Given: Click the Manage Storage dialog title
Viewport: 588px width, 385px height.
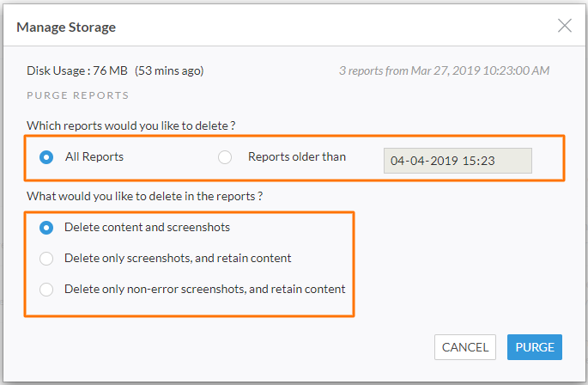Looking at the screenshot, I should [66, 27].
